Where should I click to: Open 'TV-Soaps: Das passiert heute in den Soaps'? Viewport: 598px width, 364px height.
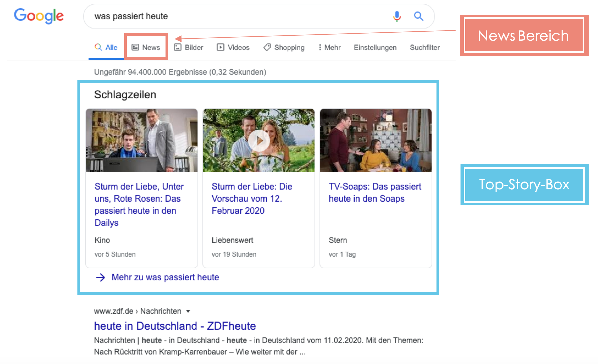coord(375,192)
